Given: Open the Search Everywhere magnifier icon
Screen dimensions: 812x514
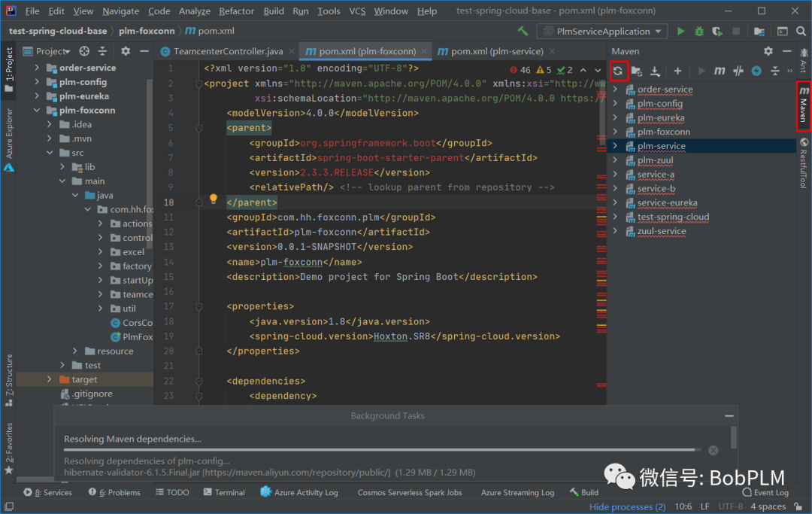Looking at the screenshot, I should [801, 32].
